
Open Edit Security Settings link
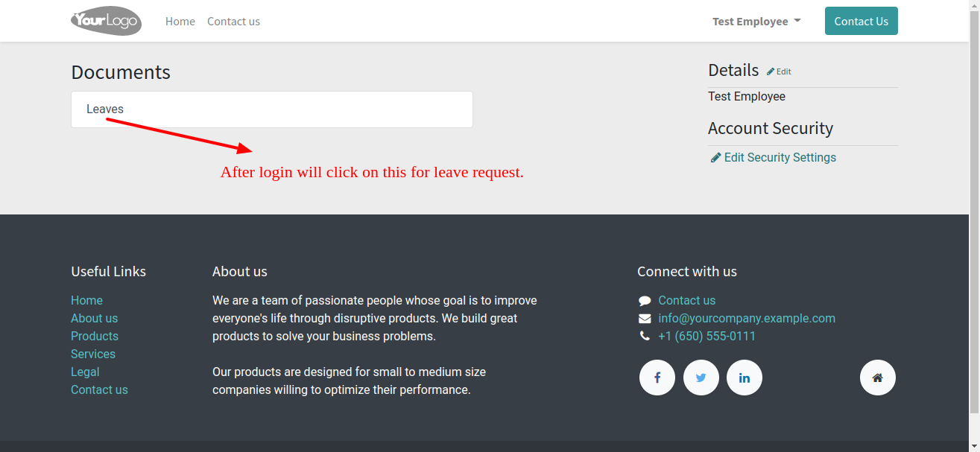(x=773, y=157)
